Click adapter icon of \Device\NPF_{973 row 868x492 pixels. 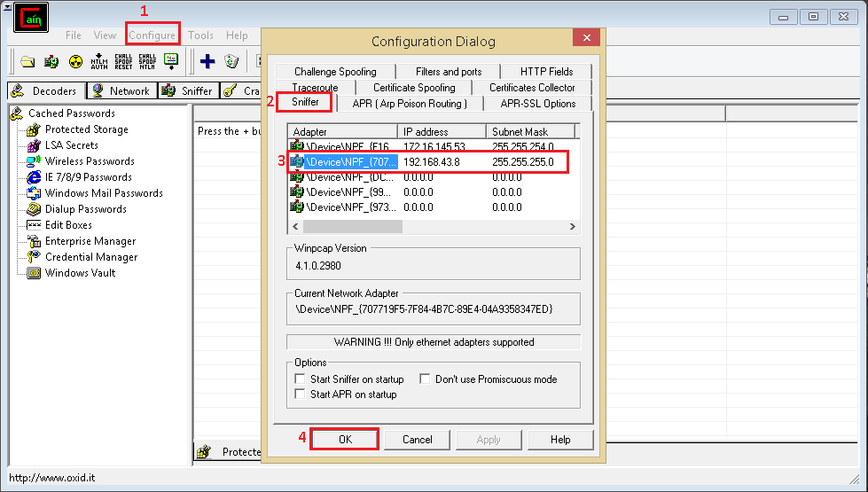click(297, 207)
